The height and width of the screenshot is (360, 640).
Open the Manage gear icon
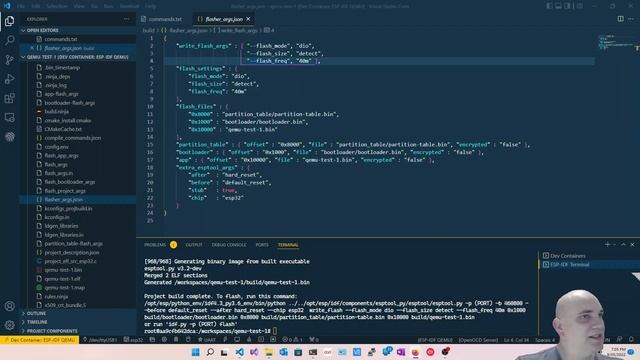(x=9, y=325)
